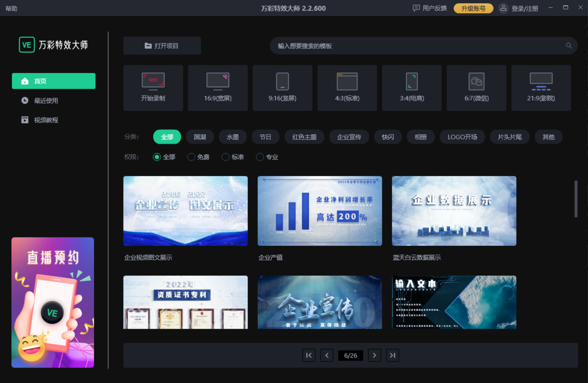588x383 pixels.
Task: Open the 帮助 menu
Action: point(11,9)
